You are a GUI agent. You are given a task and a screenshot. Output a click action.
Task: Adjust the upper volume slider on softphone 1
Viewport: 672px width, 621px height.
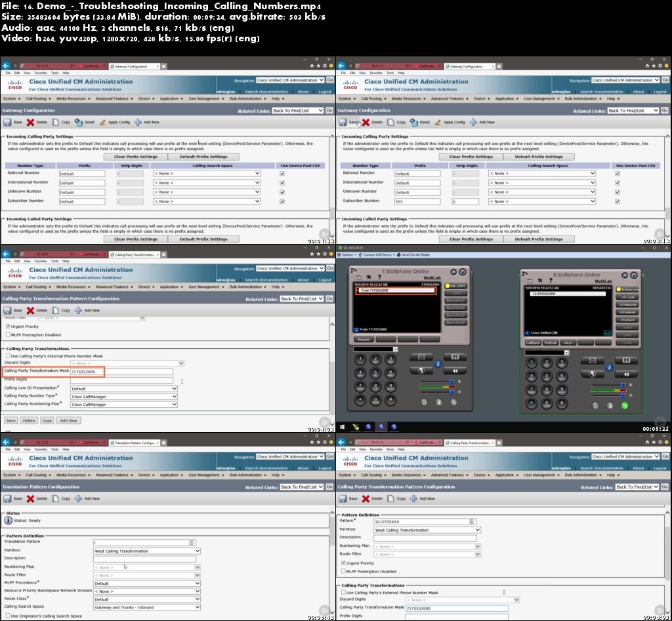(451, 382)
